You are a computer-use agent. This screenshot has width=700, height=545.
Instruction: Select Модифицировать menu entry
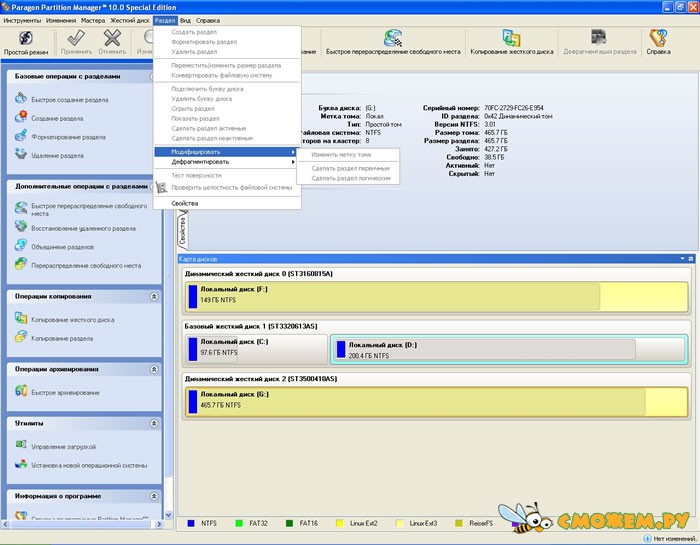pyautogui.click(x=225, y=152)
